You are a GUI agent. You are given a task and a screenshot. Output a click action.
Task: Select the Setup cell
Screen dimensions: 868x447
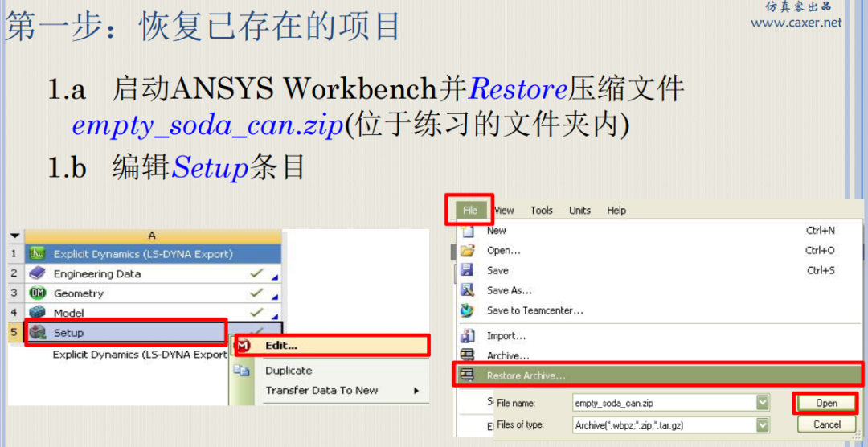126,332
